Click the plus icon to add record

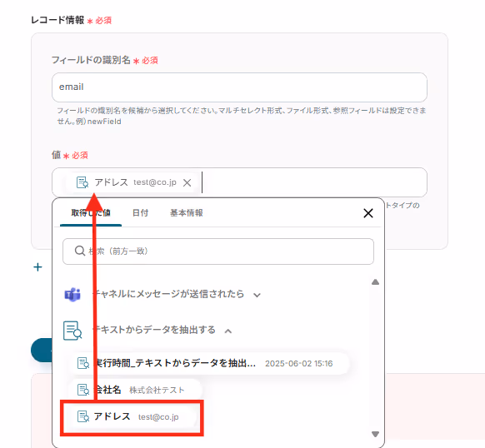click(x=37, y=267)
